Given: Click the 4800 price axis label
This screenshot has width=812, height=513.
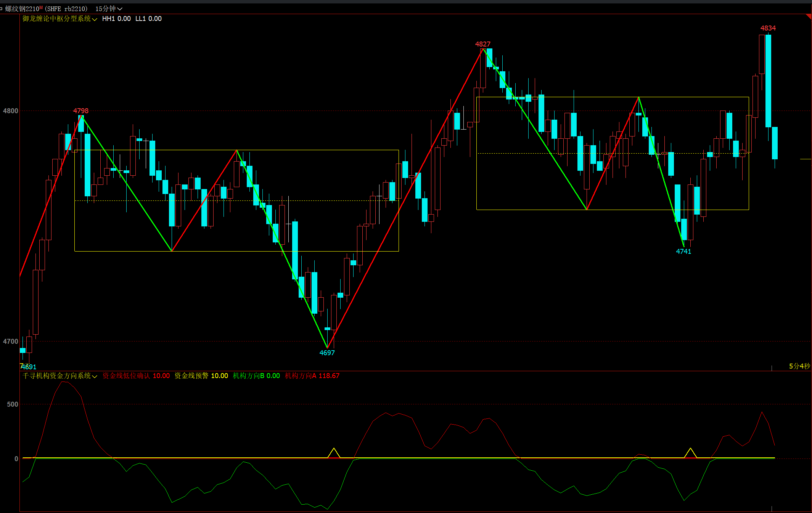Looking at the screenshot, I should pos(11,111).
